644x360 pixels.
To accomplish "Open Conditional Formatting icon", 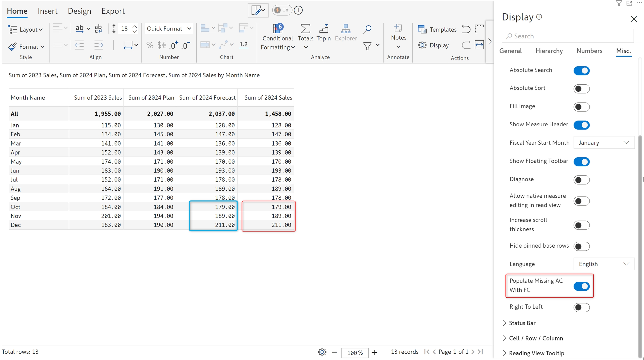I will click(x=277, y=29).
